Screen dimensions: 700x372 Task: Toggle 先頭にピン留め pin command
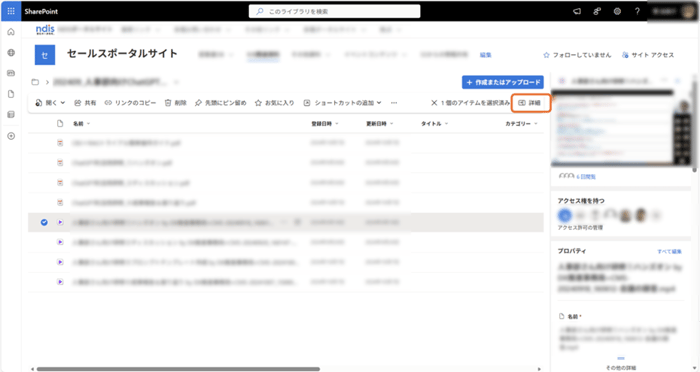(x=221, y=103)
